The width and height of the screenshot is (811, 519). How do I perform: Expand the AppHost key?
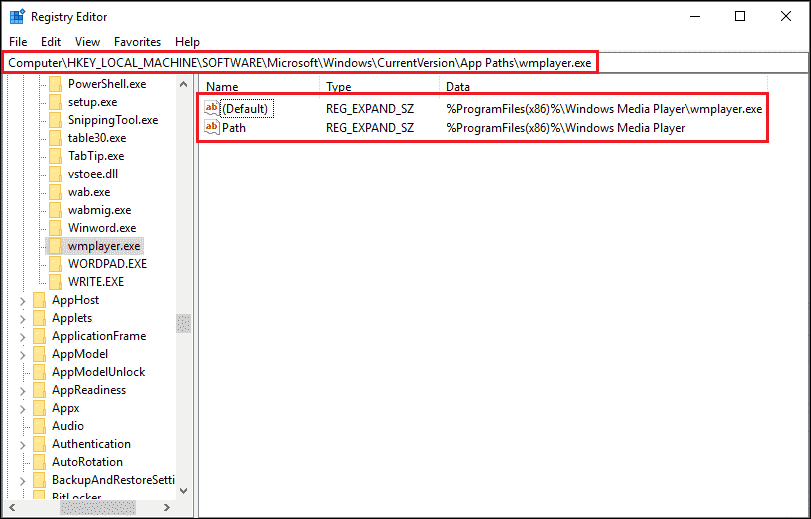click(23, 301)
